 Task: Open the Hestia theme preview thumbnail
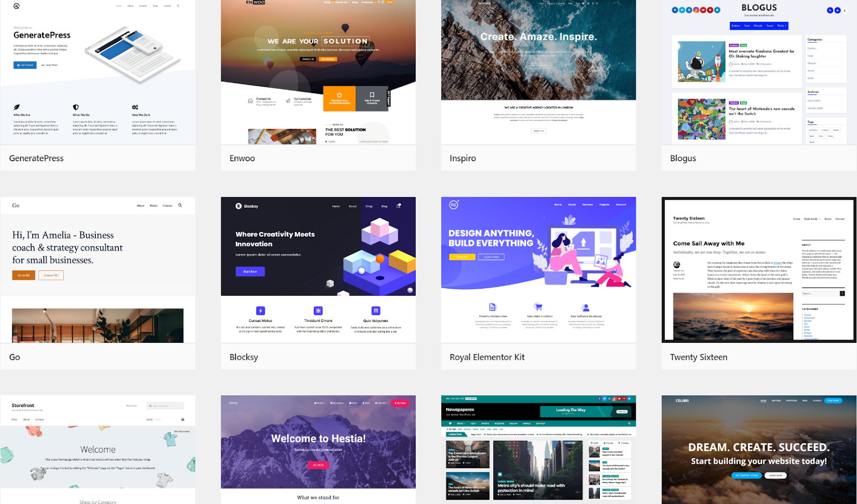[318, 450]
